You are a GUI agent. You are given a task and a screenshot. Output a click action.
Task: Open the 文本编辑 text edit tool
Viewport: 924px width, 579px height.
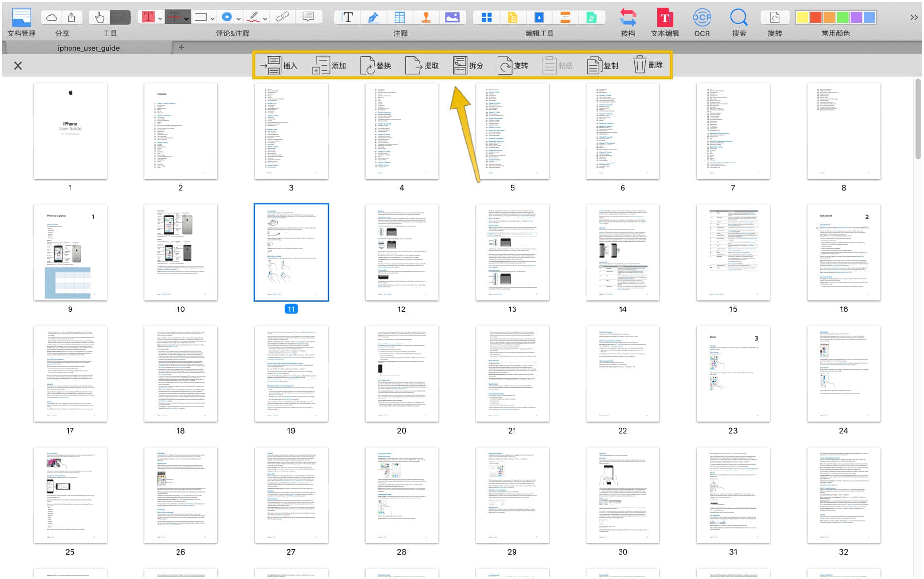click(665, 18)
